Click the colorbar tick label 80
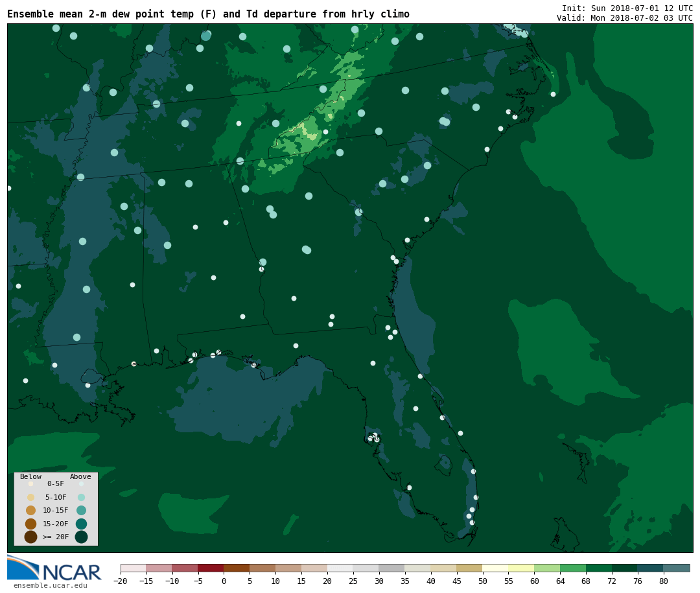Viewport: 700px width, 593px height. [x=664, y=581]
